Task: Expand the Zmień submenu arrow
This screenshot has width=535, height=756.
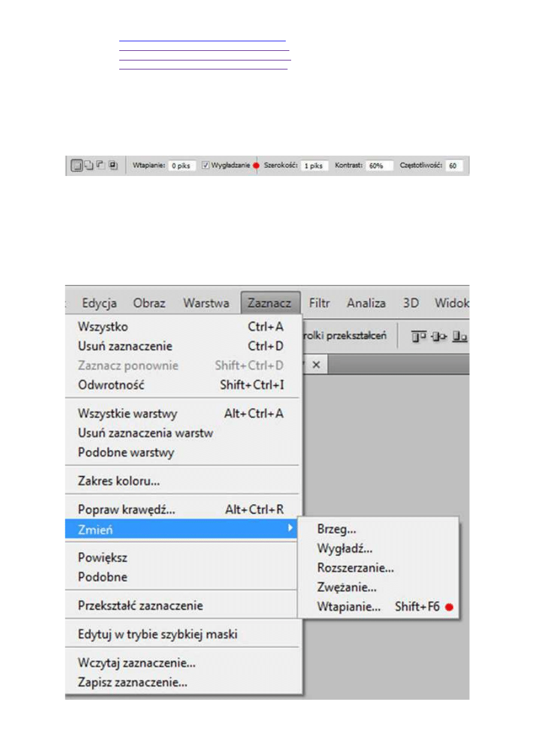Action: click(x=291, y=529)
